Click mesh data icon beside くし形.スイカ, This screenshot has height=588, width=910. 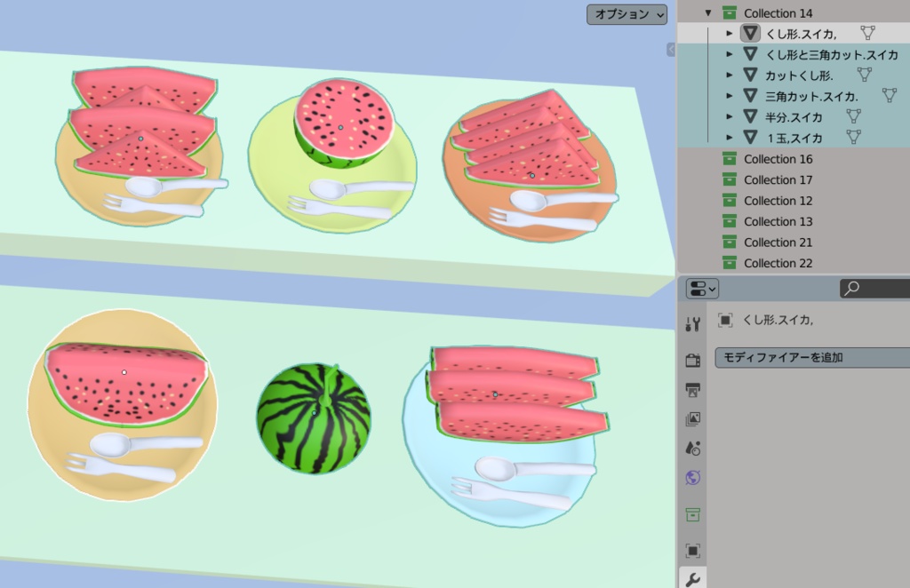pyautogui.click(x=867, y=33)
